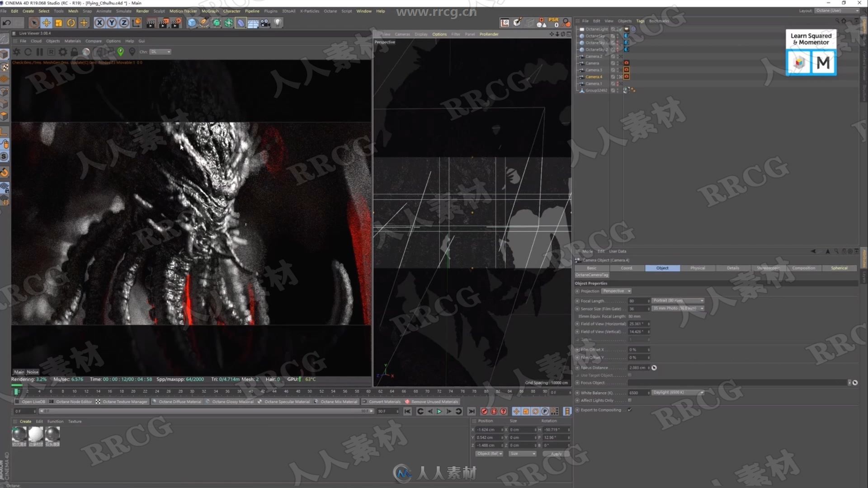The width and height of the screenshot is (868, 488).
Task: Toggle the Z axis lock
Action: click(x=124, y=23)
